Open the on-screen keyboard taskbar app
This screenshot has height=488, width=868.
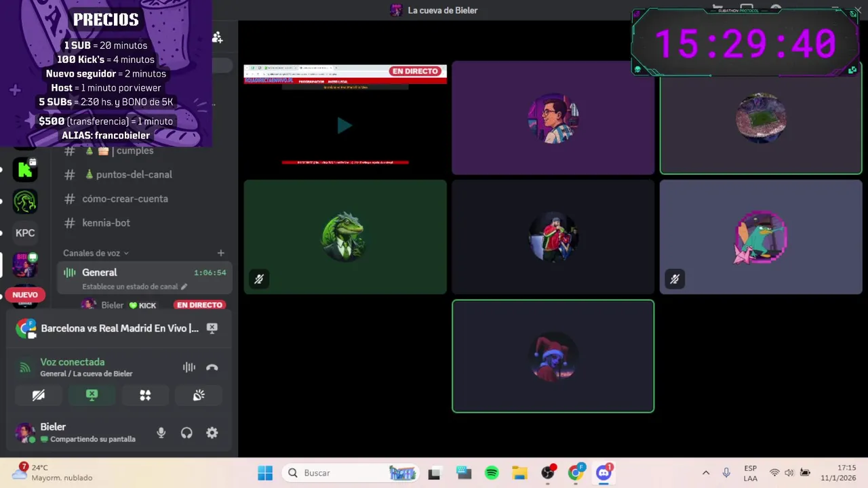point(463,472)
